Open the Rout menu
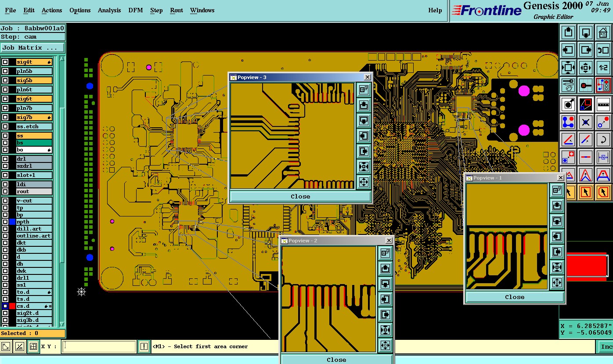This screenshot has width=613, height=364. pyautogui.click(x=177, y=10)
